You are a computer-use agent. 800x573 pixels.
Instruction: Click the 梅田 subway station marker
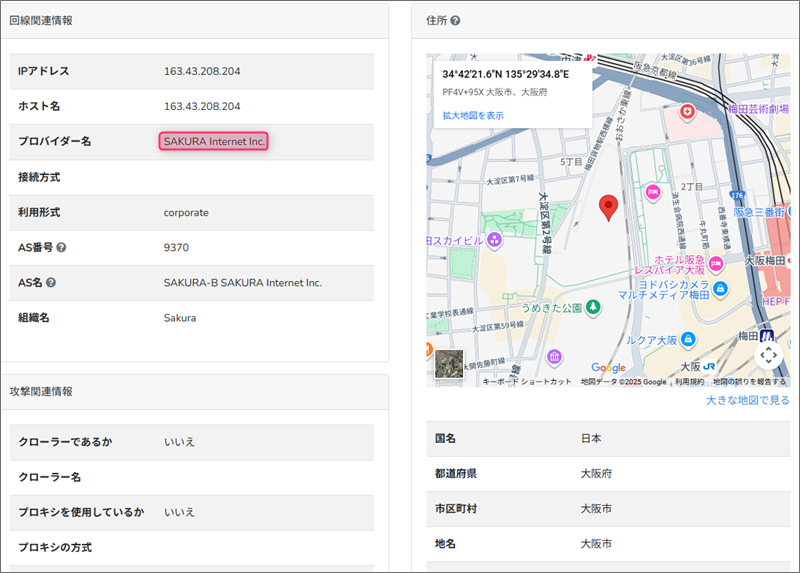tap(767, 336)
